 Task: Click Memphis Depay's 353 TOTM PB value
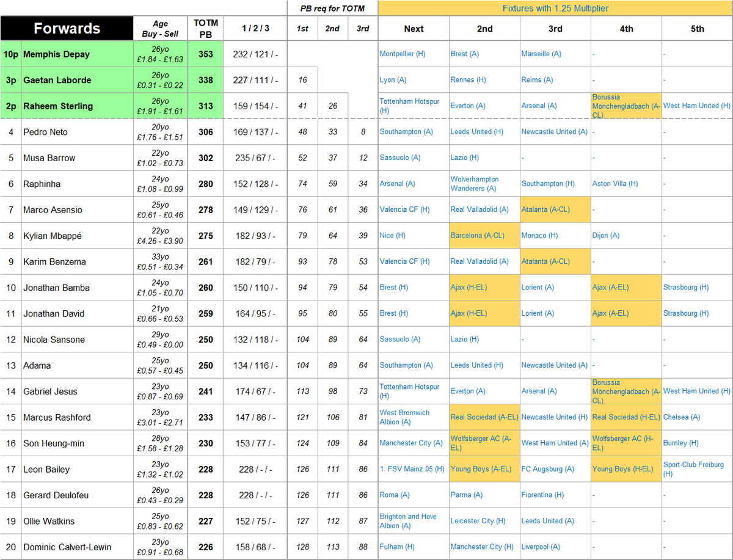(x=206, y=54)
